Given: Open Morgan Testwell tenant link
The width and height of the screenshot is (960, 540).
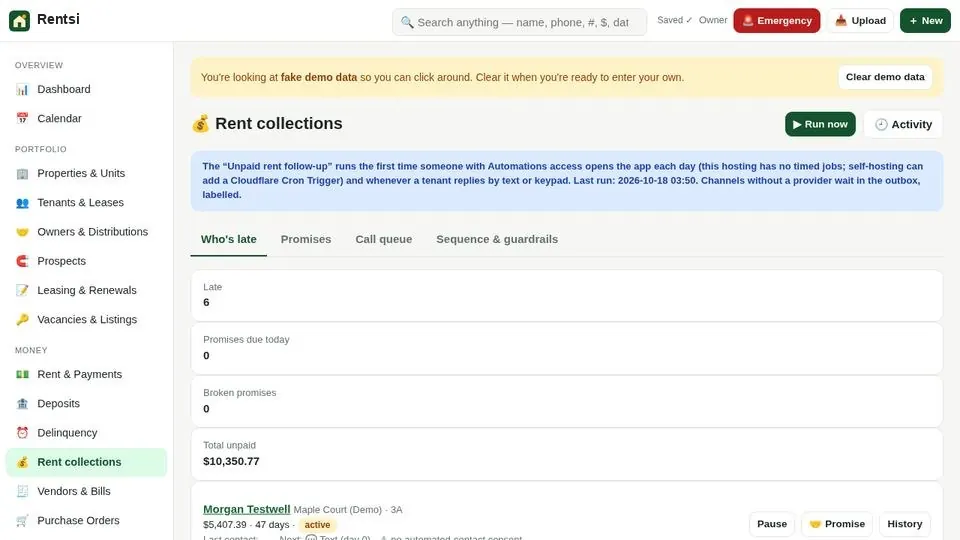Looking at the screenshot, I should 247,509.
